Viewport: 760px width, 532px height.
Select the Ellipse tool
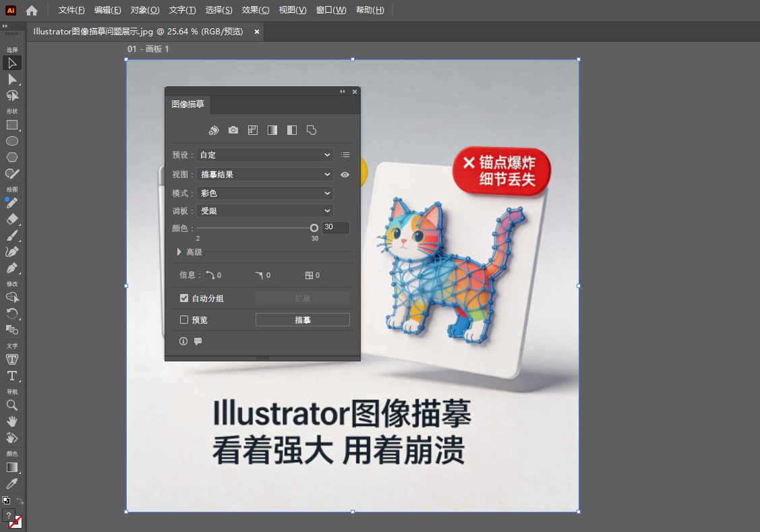(12, 141)
